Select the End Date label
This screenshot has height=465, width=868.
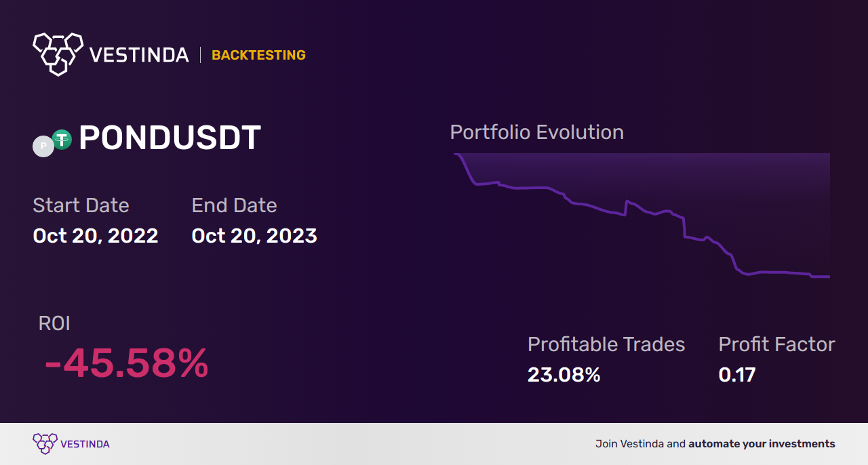[234, 205]
